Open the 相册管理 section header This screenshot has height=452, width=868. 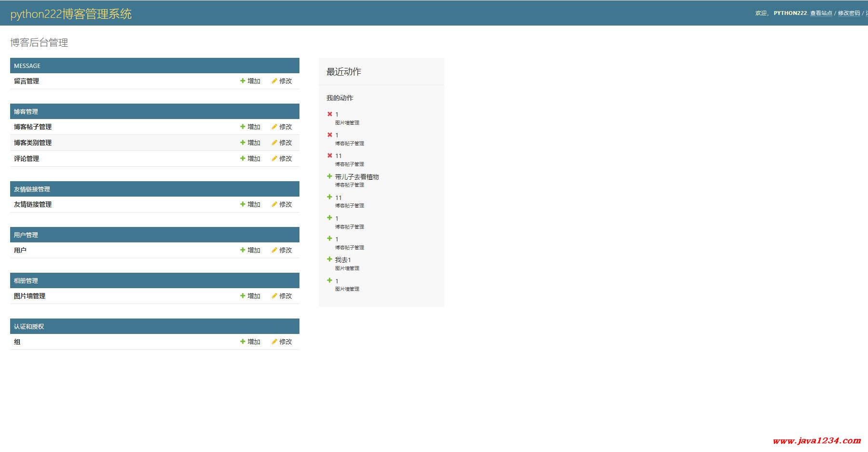click(x=26, y=280)
